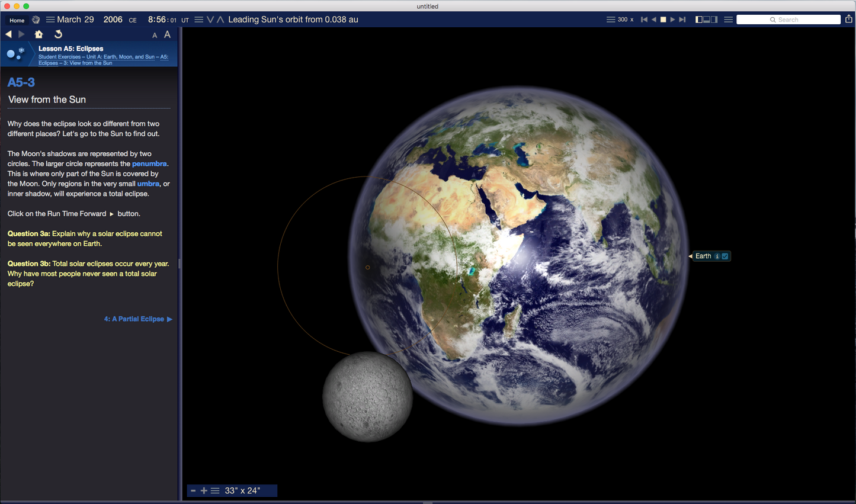Decrease text size with small A
The height and width of the screenshot is (504, 856).
pos(155,36)
